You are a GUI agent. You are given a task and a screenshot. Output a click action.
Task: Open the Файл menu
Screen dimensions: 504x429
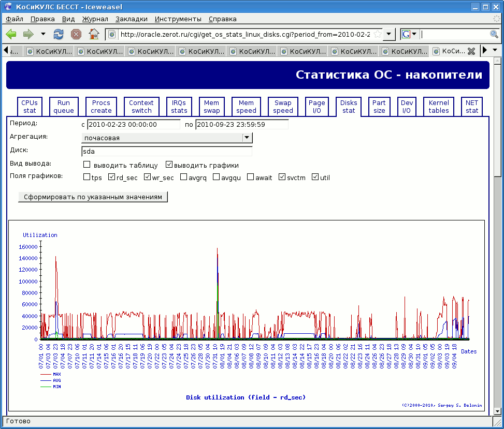[15, 19]
